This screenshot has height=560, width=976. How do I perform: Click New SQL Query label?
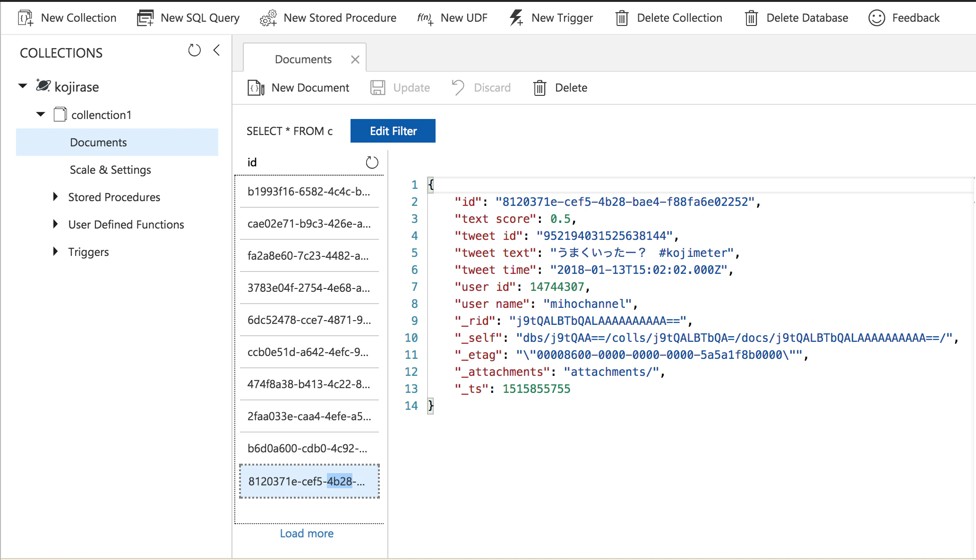coord(200,18)
